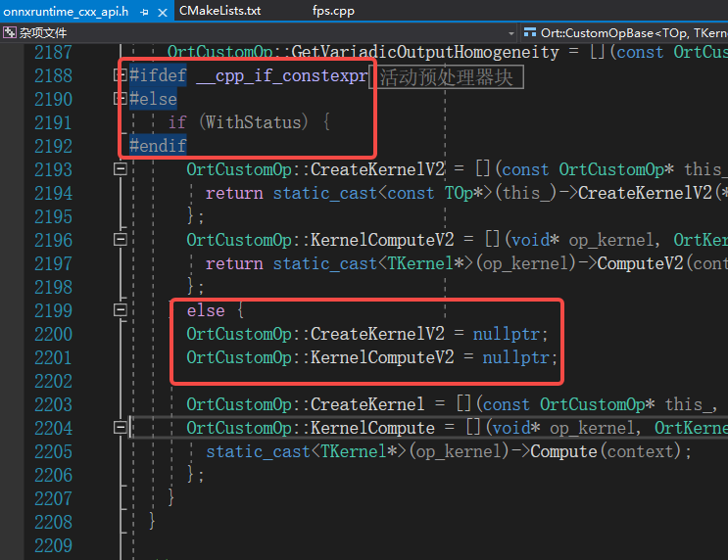Image resolution: width=728 pixels, height=560 pixels.
Task: Click GetVariadicOutputHomogeneity on line 2187
Action: (x=425, y=52)
